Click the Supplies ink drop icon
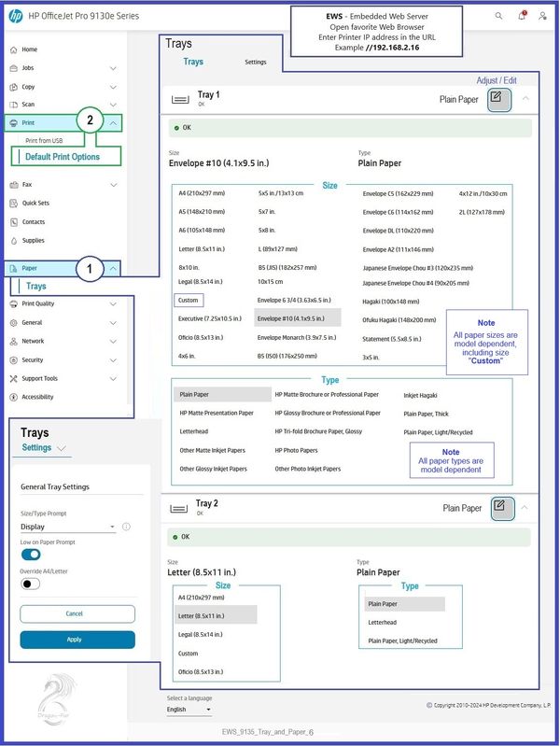This screenshot has width=560, height=746. click(13, 241)
